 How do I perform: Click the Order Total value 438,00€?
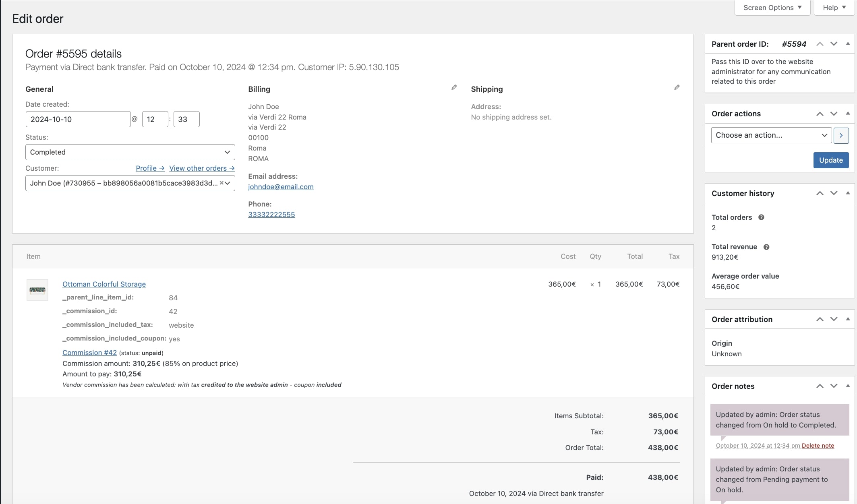(663, 448)
